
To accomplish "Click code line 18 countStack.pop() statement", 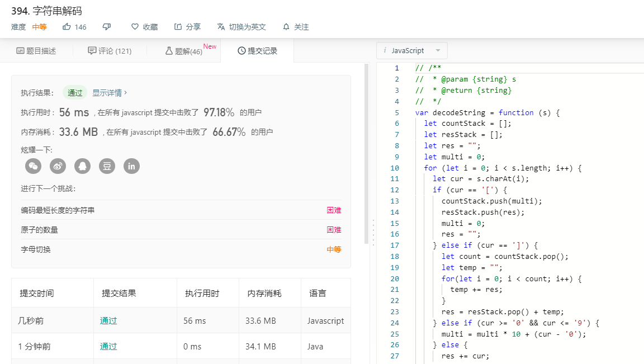I will point(505,256).
